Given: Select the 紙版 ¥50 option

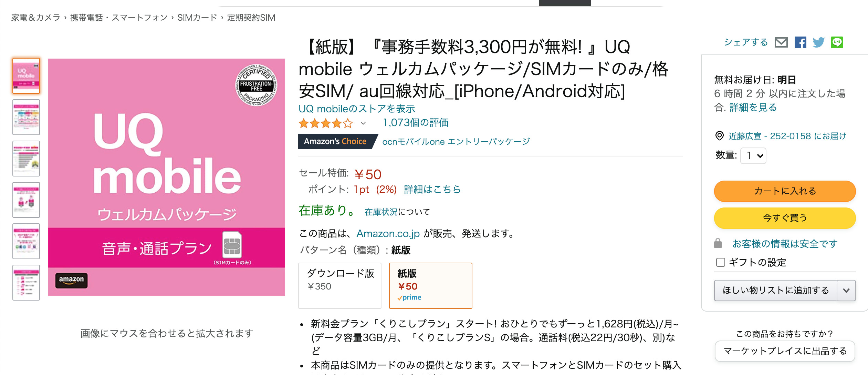Looking at the screenshot, I should (x=430, y=285).
